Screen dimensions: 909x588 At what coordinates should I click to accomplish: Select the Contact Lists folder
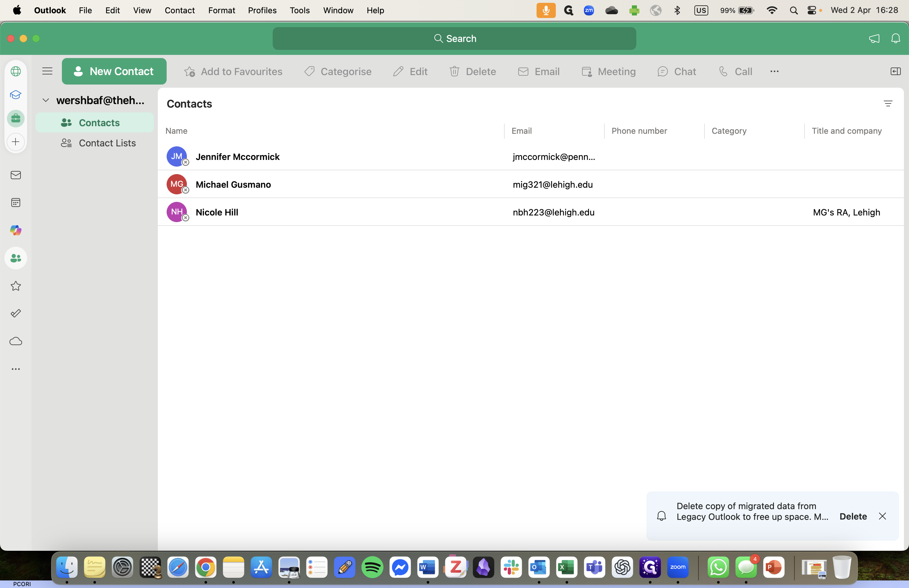[x=95, y=143]
